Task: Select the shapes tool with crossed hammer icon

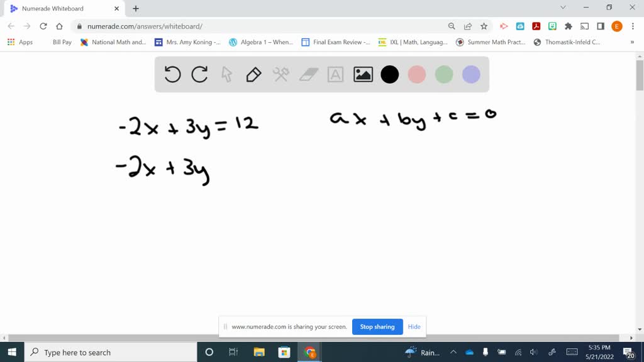Action: (x=280, y=74)
